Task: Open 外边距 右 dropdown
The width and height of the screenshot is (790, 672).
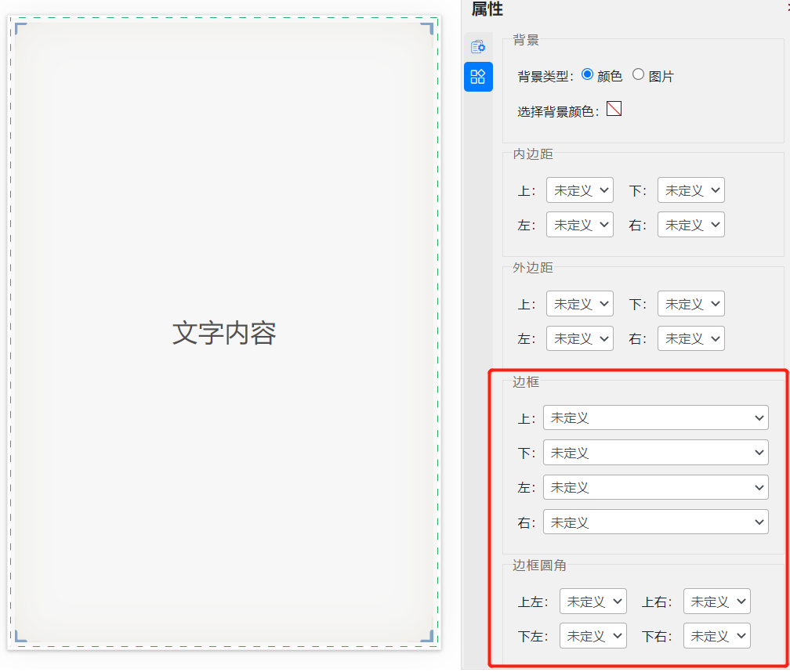Action: tap(690, 338)
